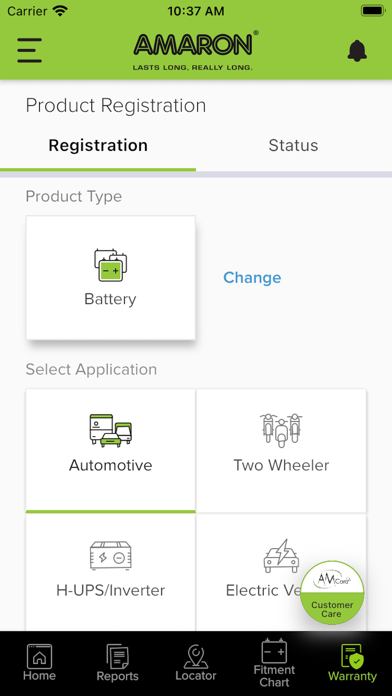Screen dimensions: 392x696
Task: Tap the notification bell icon
Action: (357, 51)
